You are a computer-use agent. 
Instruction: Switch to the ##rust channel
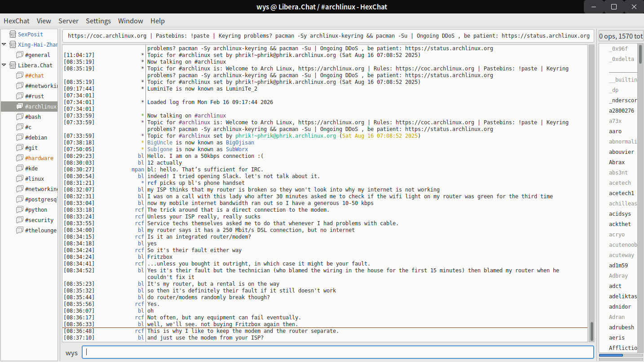[35, 96]
